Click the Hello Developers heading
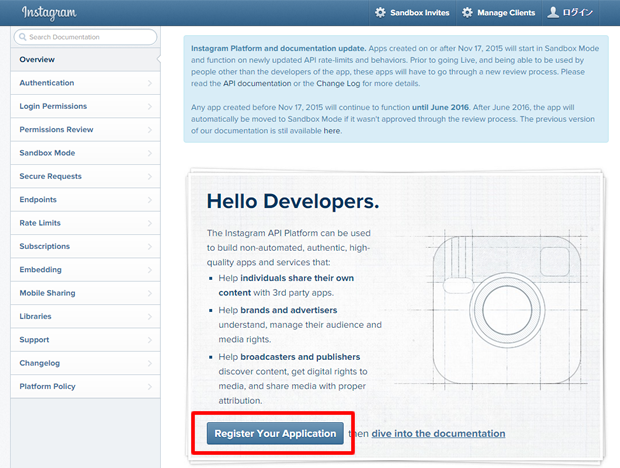 [x=293, y=202]
